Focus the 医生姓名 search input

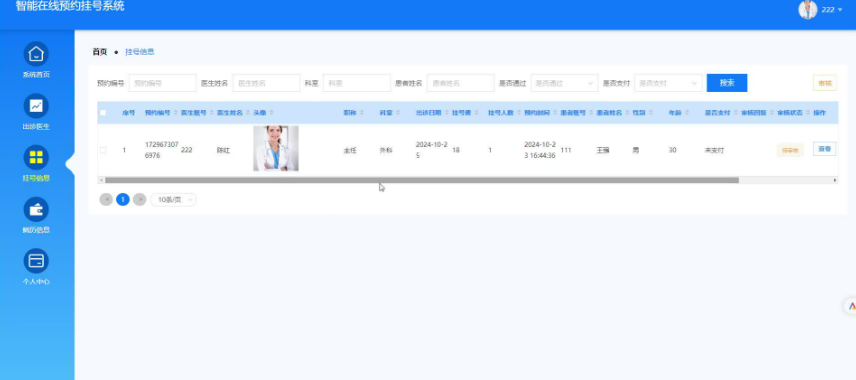pyautogui.click(x=266, y=83)
